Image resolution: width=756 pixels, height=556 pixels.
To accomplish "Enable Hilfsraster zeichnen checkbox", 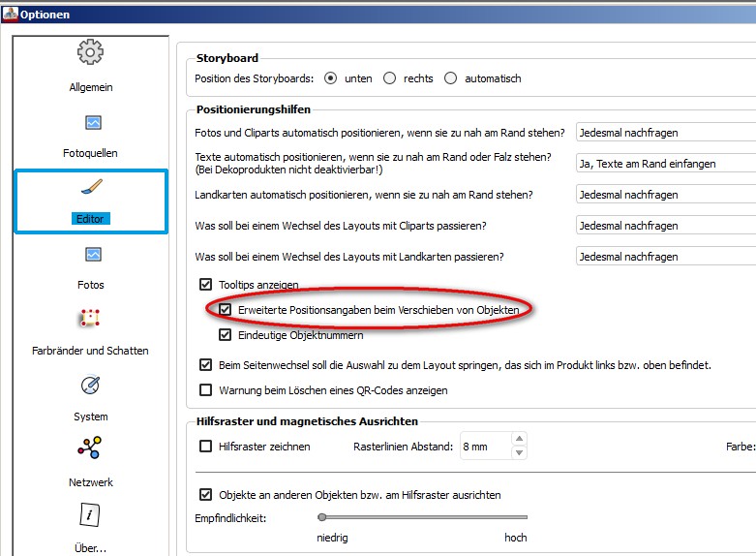I will pos(205,447).
